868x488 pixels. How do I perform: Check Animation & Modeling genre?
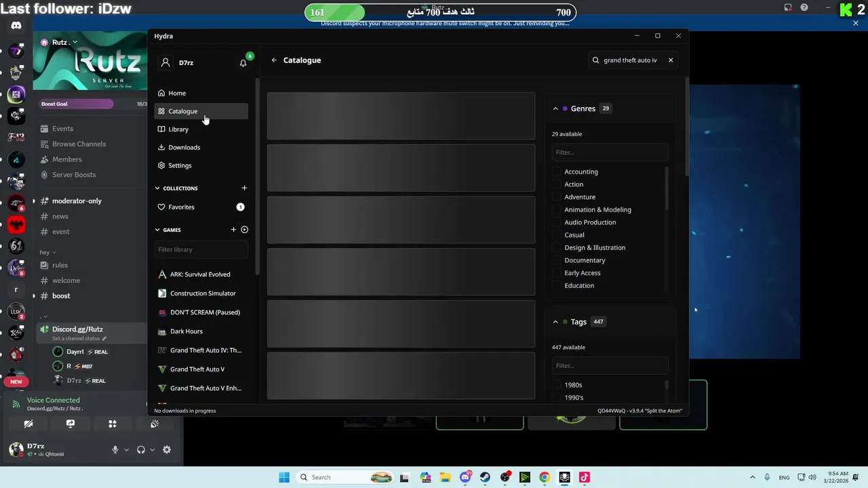click(x=557, y=210)
